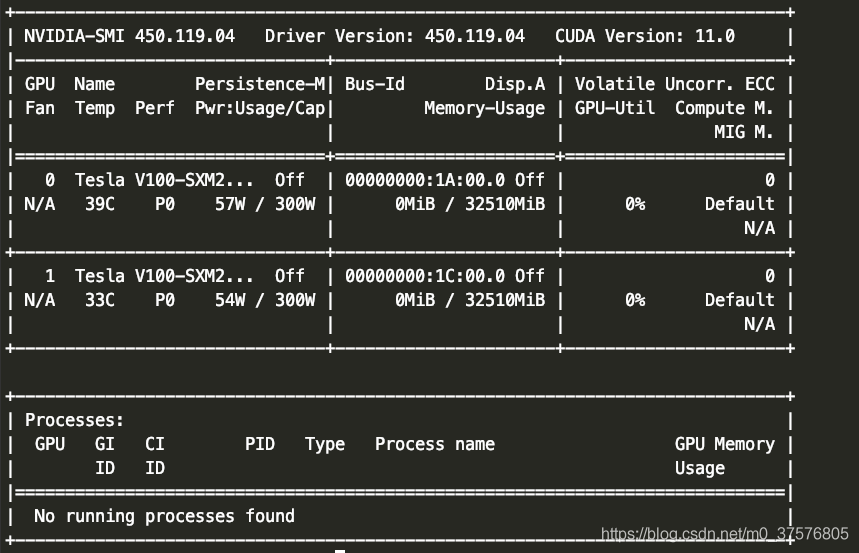
Task: Click the PID column header
Action: (260, 444)
